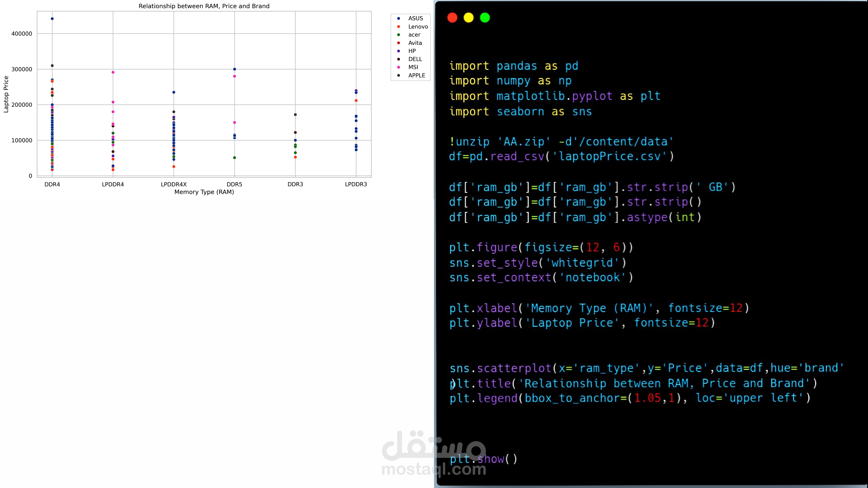868x488 pixels.
Task: Click the yellow minimize dot in code window
Action: pos(468,18)
